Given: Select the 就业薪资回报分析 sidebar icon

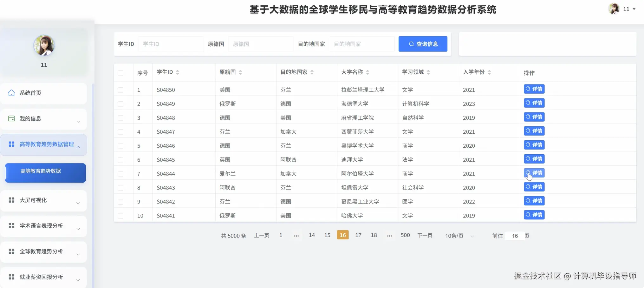Looking at the screenshot, I should pyautogui.click(x=12, y=277).
